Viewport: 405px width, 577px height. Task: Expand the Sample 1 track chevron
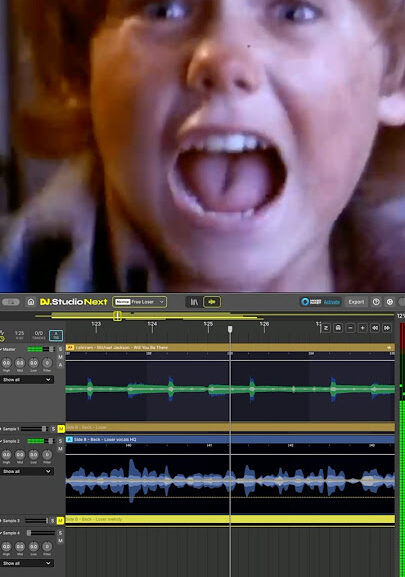tap(1, 429)
